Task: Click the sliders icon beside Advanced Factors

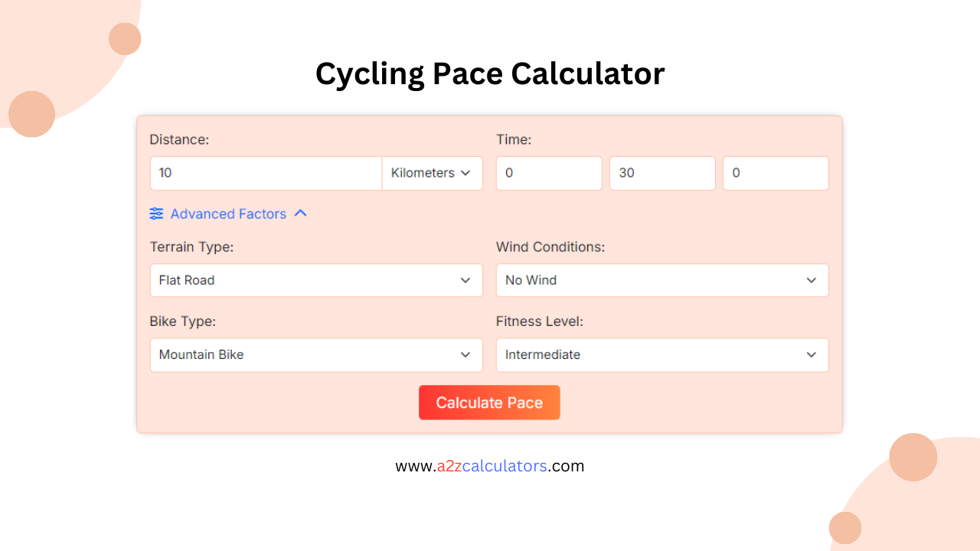Action: tap(156, 214)
